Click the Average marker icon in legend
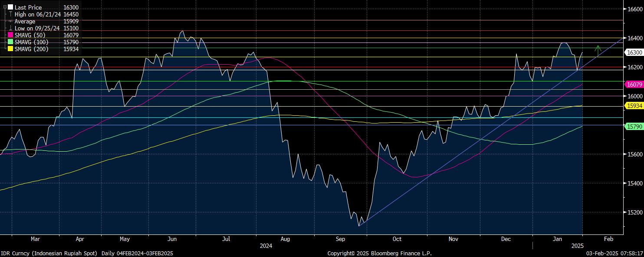The height and width of the screenshot is (257, 644). (x=10, y=21)
